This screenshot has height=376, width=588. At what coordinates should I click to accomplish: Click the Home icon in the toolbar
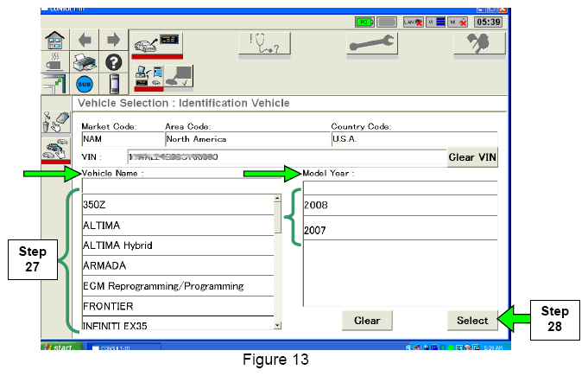coord(55,41)
